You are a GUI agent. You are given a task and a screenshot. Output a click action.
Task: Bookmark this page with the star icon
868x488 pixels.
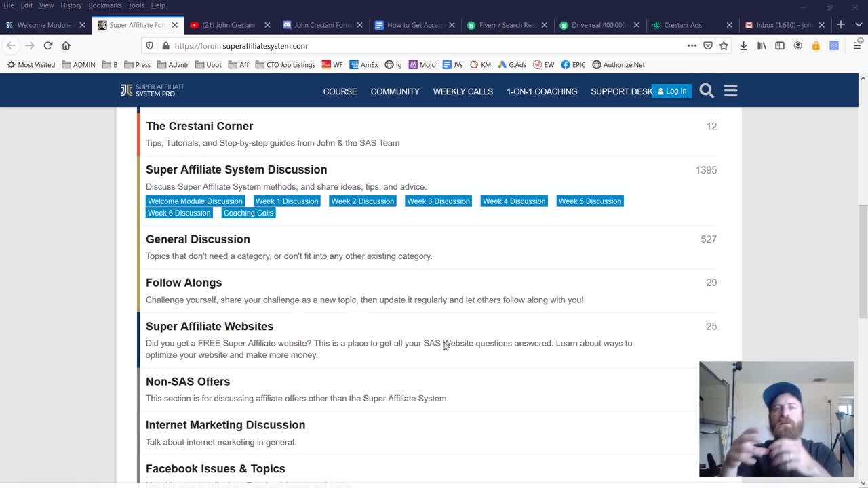[724, 45]
